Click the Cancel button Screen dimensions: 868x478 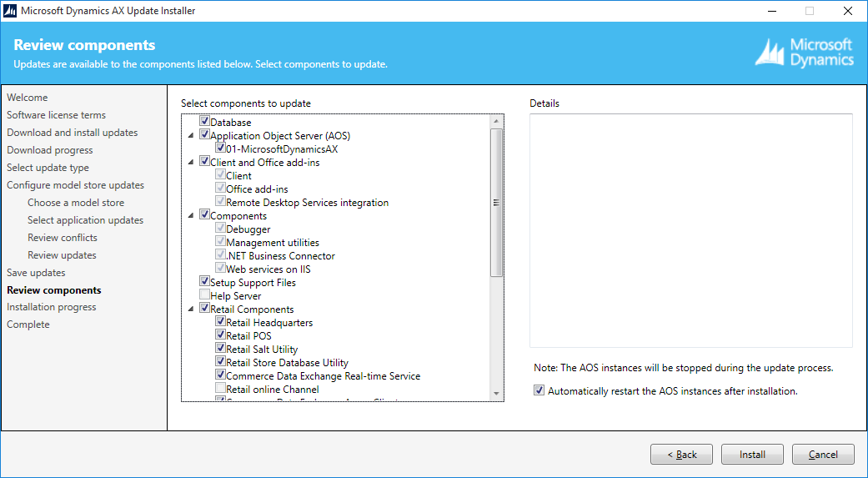coord(823,454)
